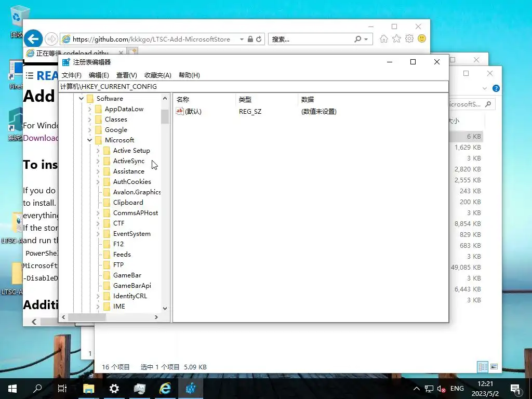Open the 文件(F) menu

[72, 75]
